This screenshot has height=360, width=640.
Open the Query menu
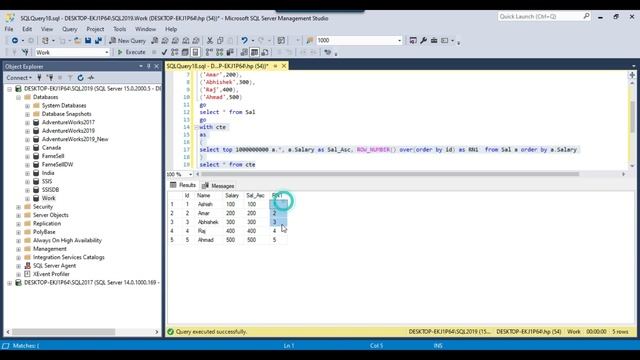(x=69, y=29)
